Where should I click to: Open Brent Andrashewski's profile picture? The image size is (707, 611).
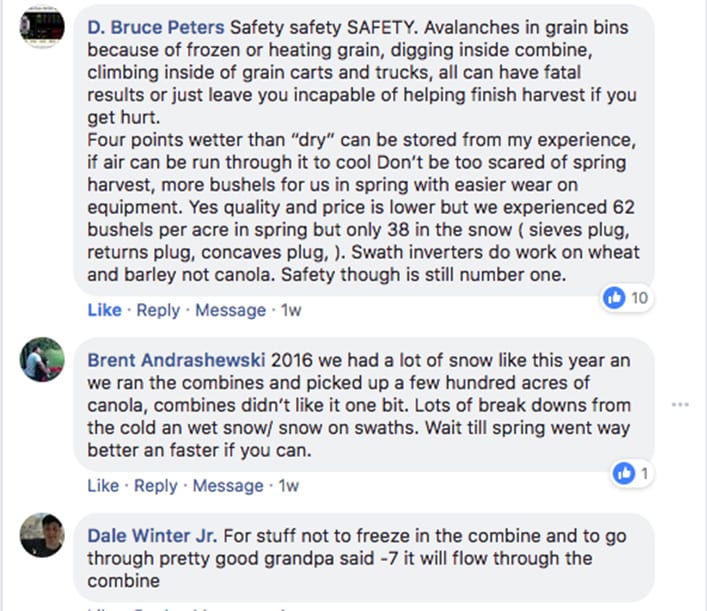tap(43, 360)
